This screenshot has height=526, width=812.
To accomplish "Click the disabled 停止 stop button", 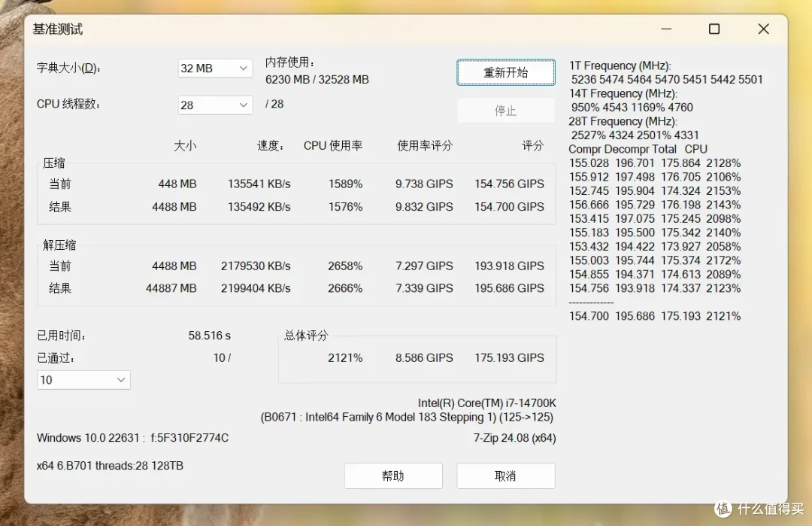I will 505,111.
